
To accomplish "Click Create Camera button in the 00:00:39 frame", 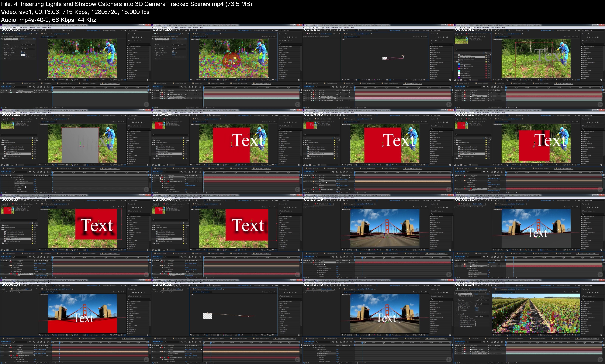I will [x=28, y=57].
